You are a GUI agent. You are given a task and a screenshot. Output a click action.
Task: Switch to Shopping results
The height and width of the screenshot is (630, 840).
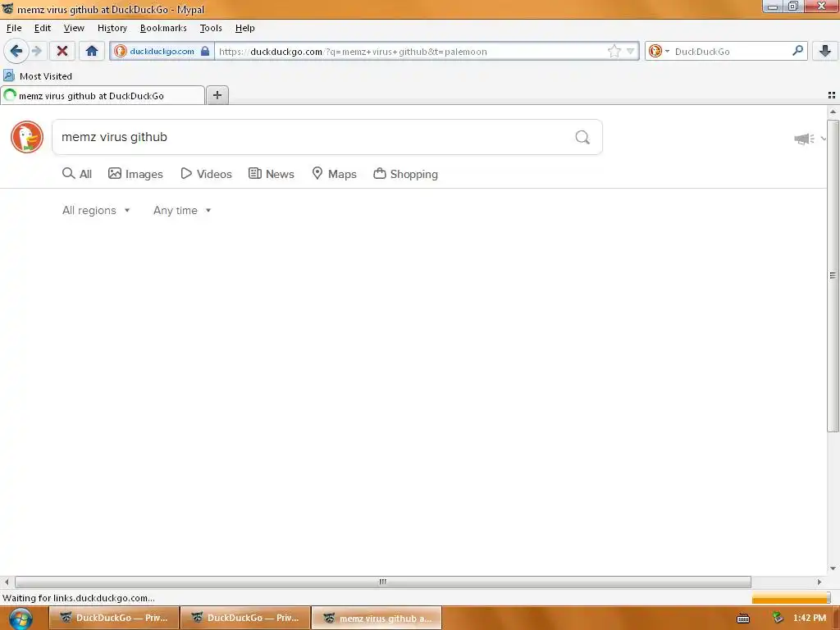point(405,174)
